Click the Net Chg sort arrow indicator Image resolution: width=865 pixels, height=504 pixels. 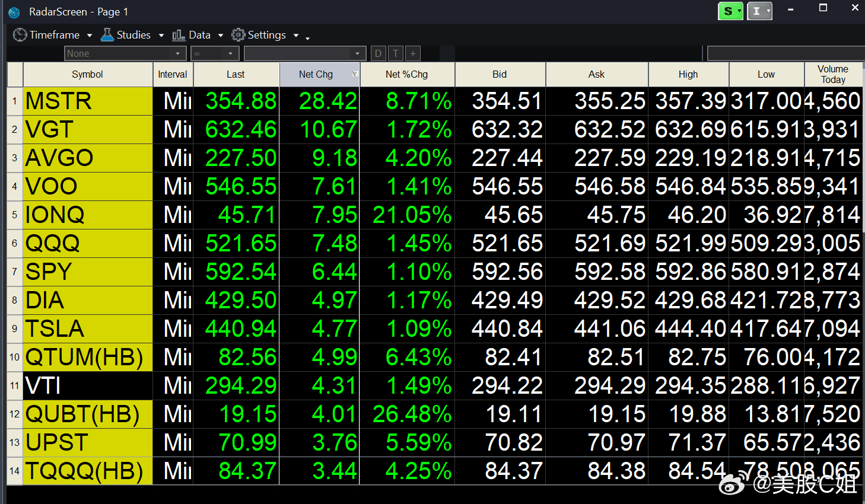pyautogui.click(x=355, y=74)
